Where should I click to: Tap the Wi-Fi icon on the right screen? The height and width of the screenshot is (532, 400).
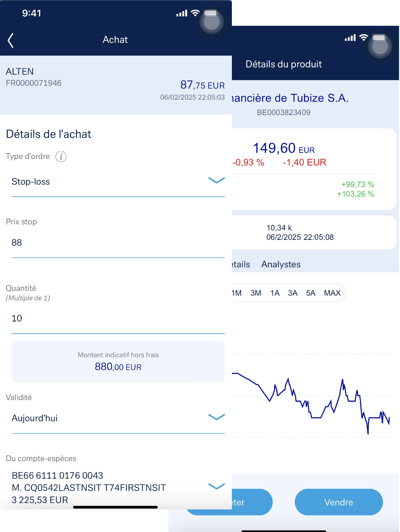[363, 38]
